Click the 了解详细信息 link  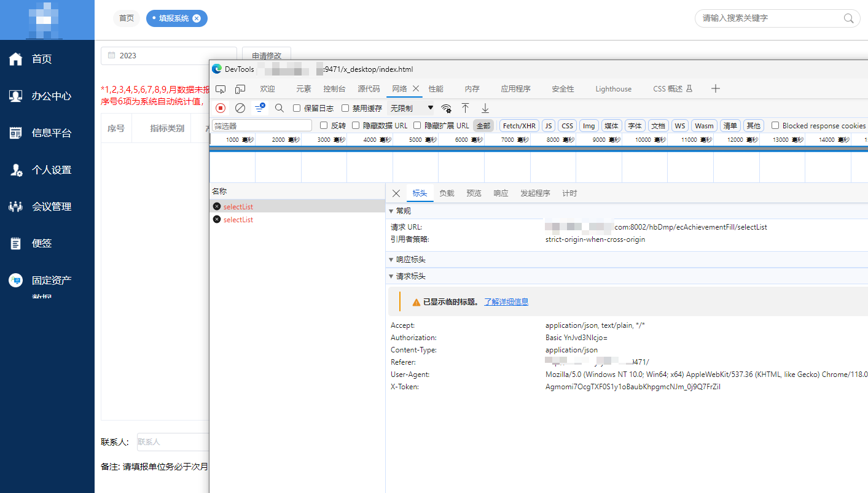pos(506,302)
